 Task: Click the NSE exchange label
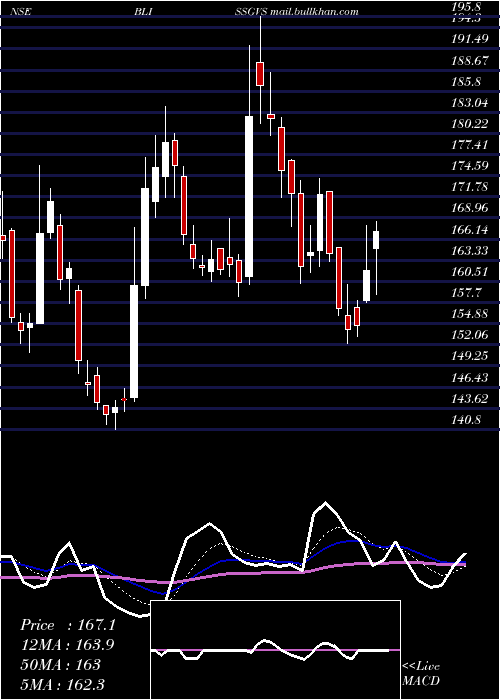pos(22,12)
